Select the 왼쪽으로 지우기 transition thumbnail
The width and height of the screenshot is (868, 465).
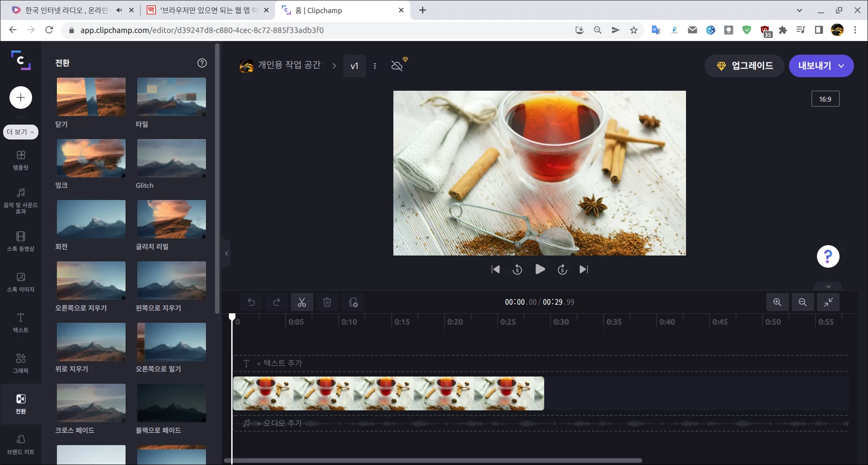pyautogui.click(x=172, y=280)
